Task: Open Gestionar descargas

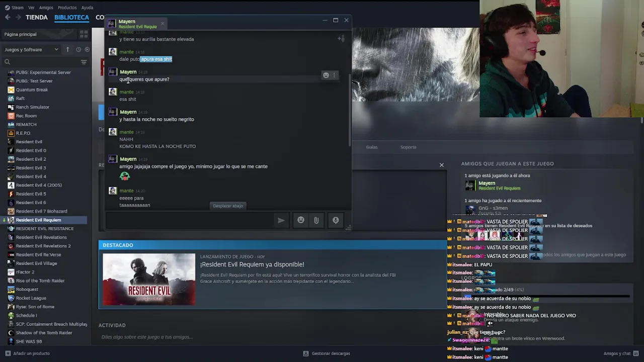Action: tap(327, 353)
